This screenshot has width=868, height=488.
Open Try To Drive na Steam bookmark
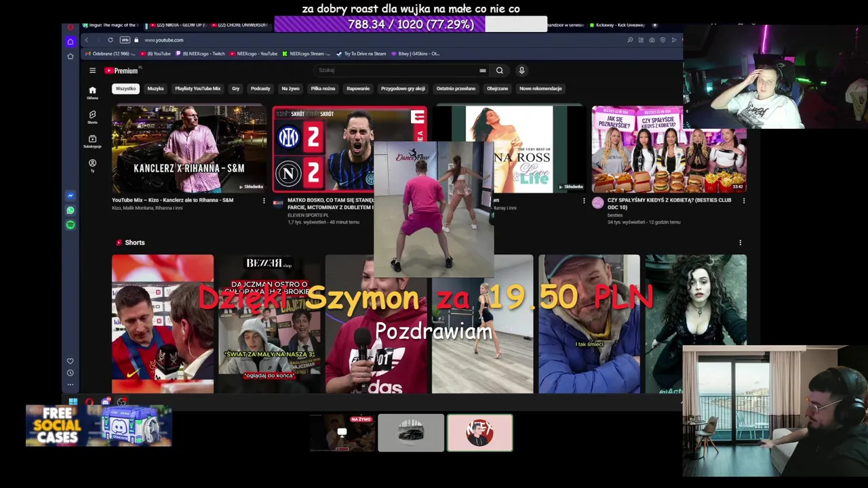(361, 54)
